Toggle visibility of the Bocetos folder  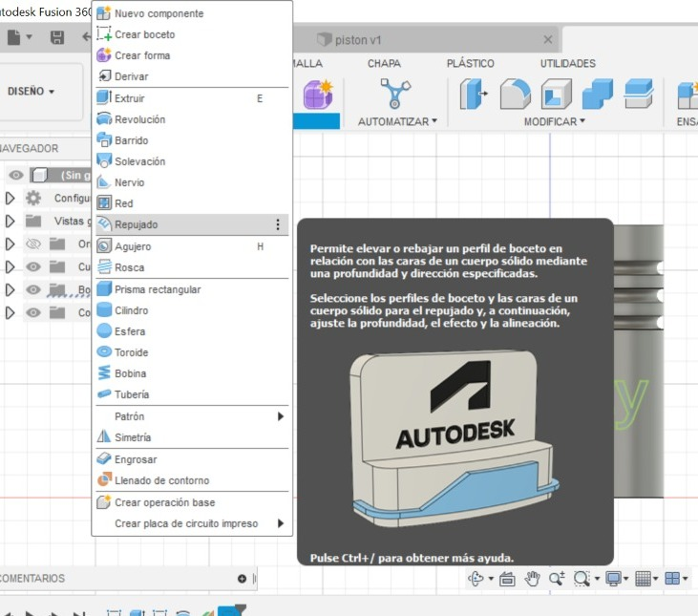click(33, 289)
